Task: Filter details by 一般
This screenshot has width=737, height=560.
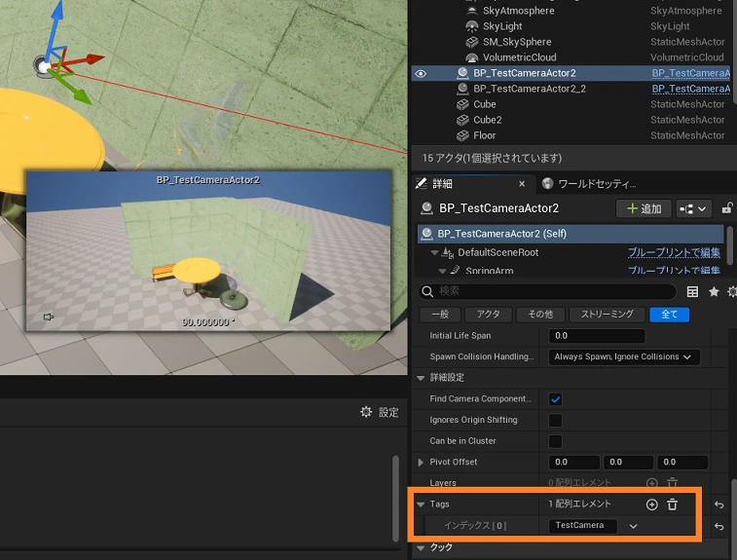Action: 440,315
